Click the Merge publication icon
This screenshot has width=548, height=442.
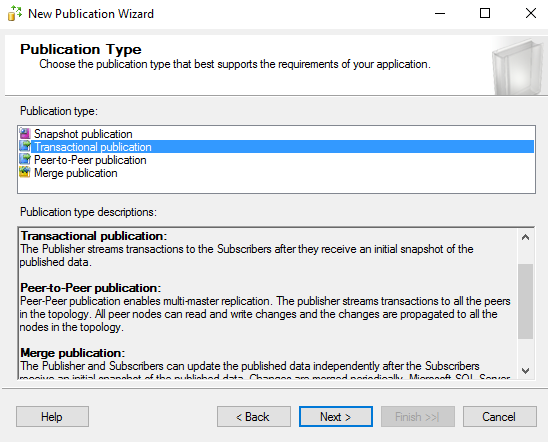click(25, 172)
